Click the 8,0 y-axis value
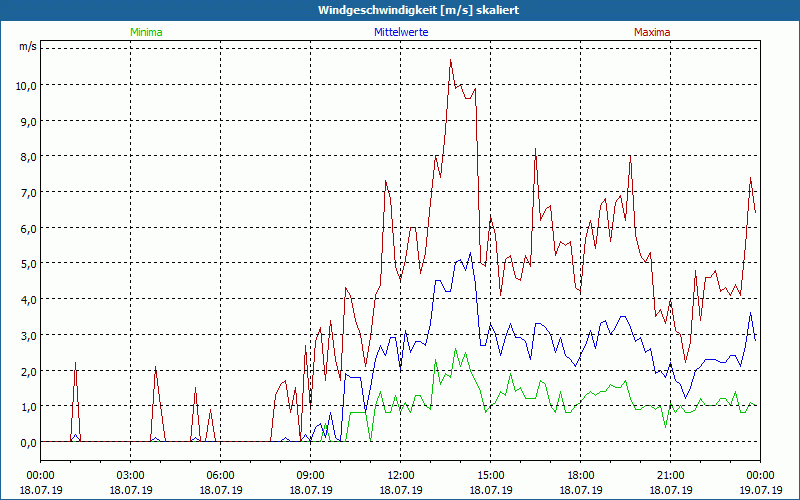The image size is (800, 500). point(29,157)
